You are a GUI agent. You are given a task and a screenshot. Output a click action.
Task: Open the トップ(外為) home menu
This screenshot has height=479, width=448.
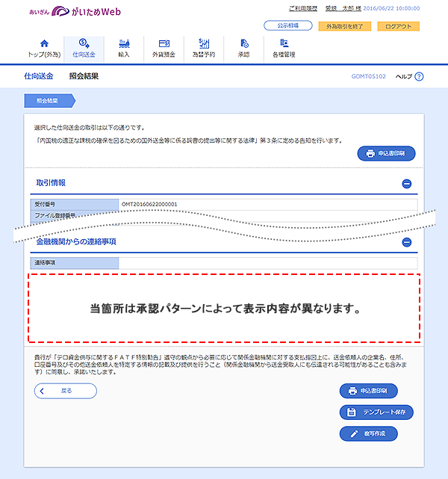click(44, 49)
